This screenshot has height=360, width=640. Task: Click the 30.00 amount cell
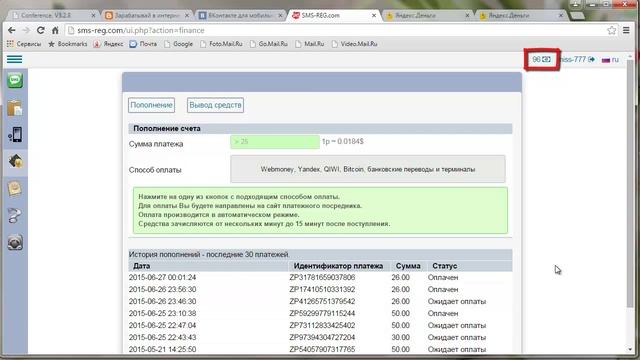pos(400,338)
